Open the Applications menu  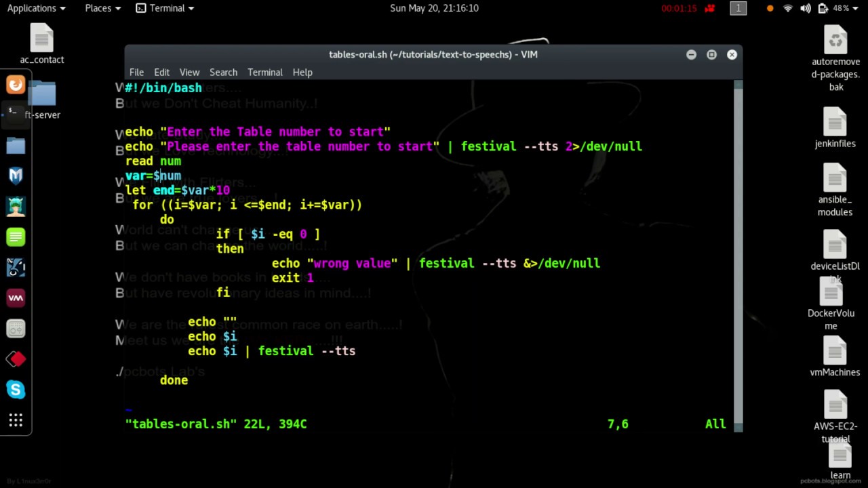[37, 8]
